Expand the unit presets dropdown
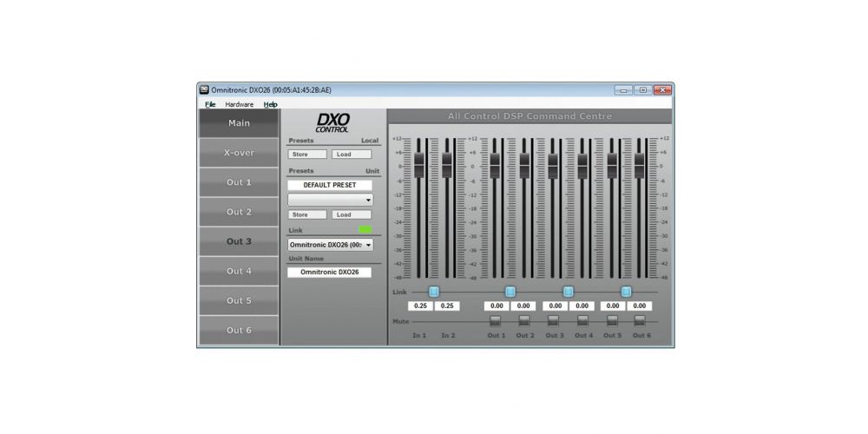Screen dimensions: 868x434 (330, 200)
